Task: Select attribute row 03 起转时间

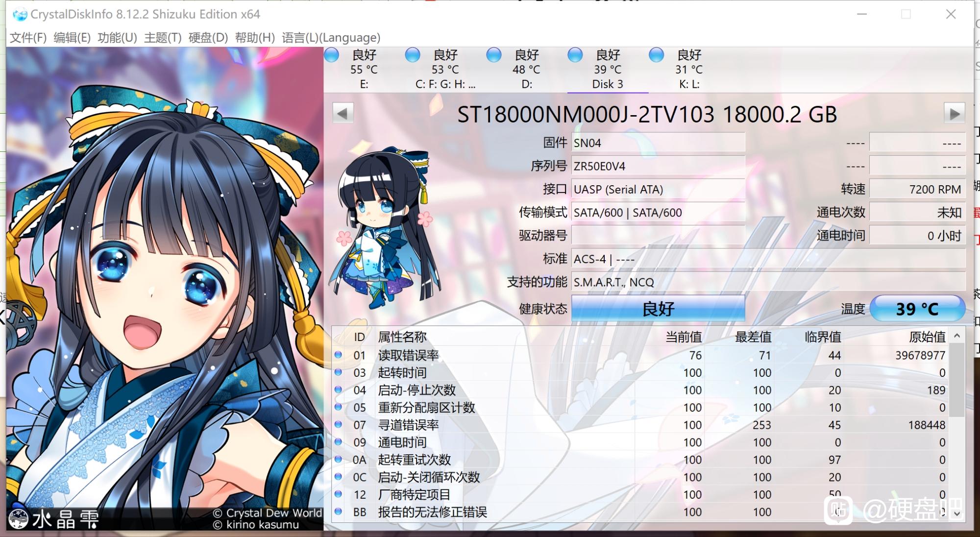Action: tap(640, 373)
